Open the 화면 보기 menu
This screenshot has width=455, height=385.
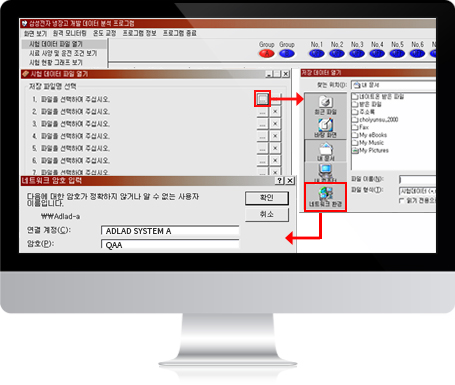tap(35, 33)
